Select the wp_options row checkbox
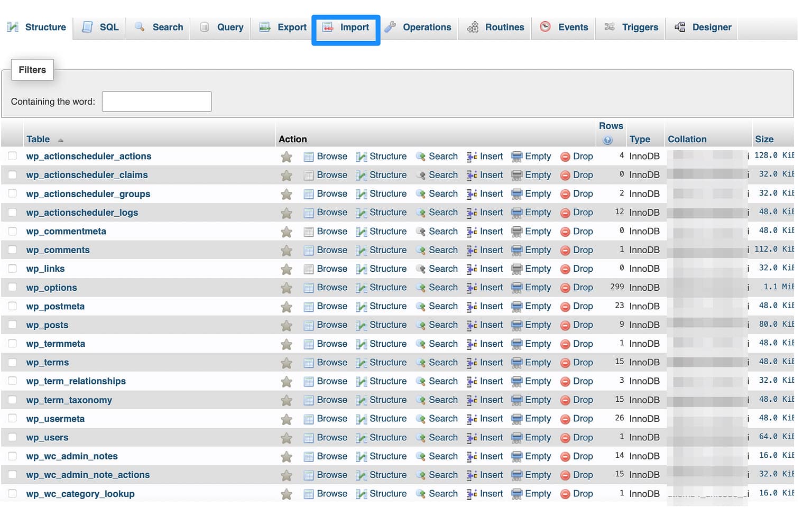Screen dimensions: 812x516 pos(12,287)
